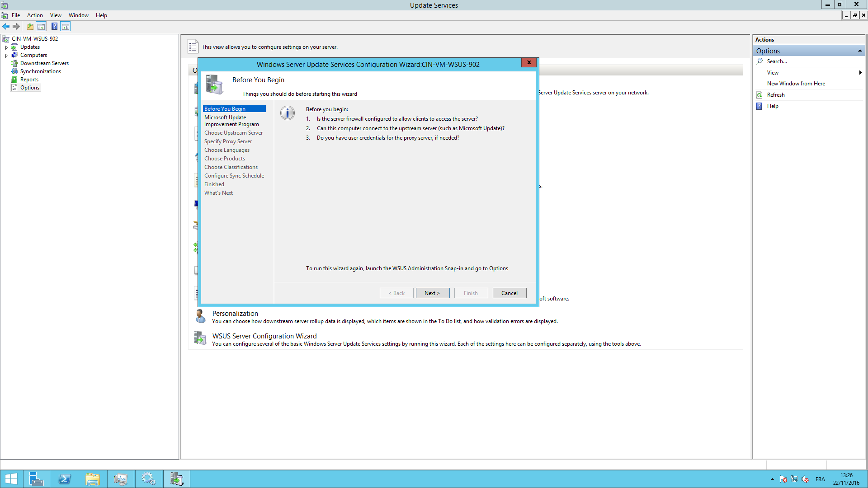Open the Help menu
Screen dimensions: 868x488
[101, 15]
